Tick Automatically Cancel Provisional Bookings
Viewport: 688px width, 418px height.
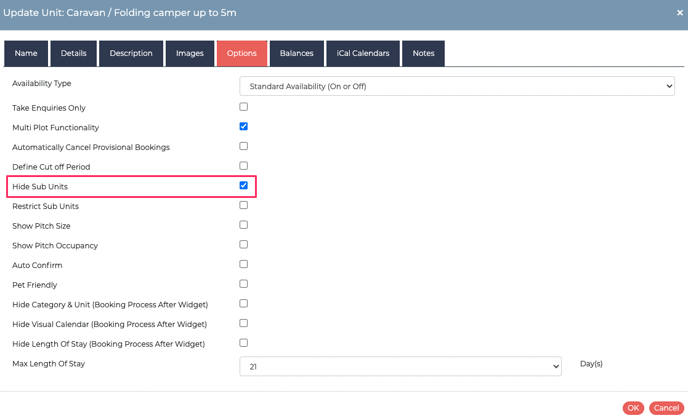click(244, 146)
